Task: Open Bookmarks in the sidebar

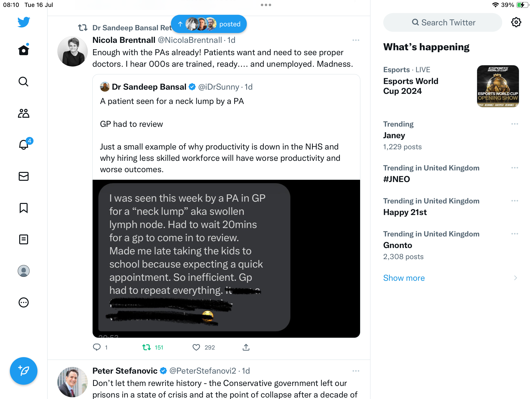Action: click(24, 208)
